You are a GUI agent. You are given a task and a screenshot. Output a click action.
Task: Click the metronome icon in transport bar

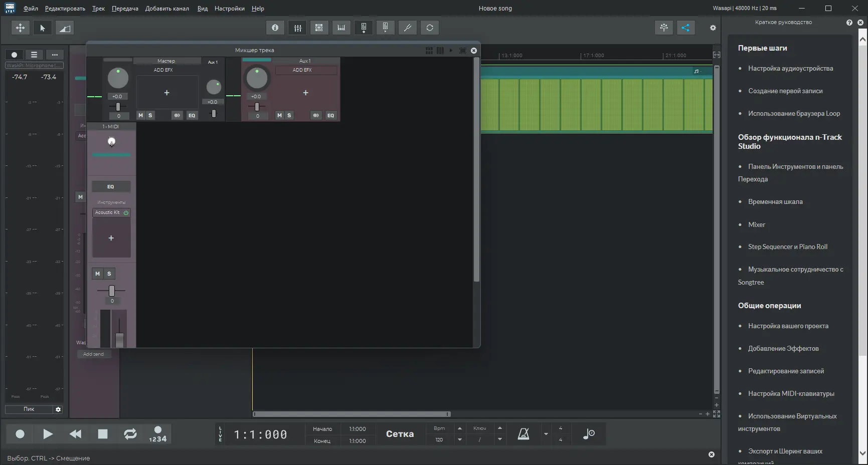point(523,434)
